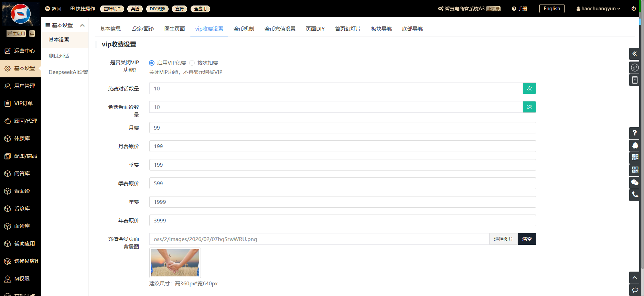644x296 pixels.
Task: Open the haochuangyun user dropdown
Action: [598, 9]
